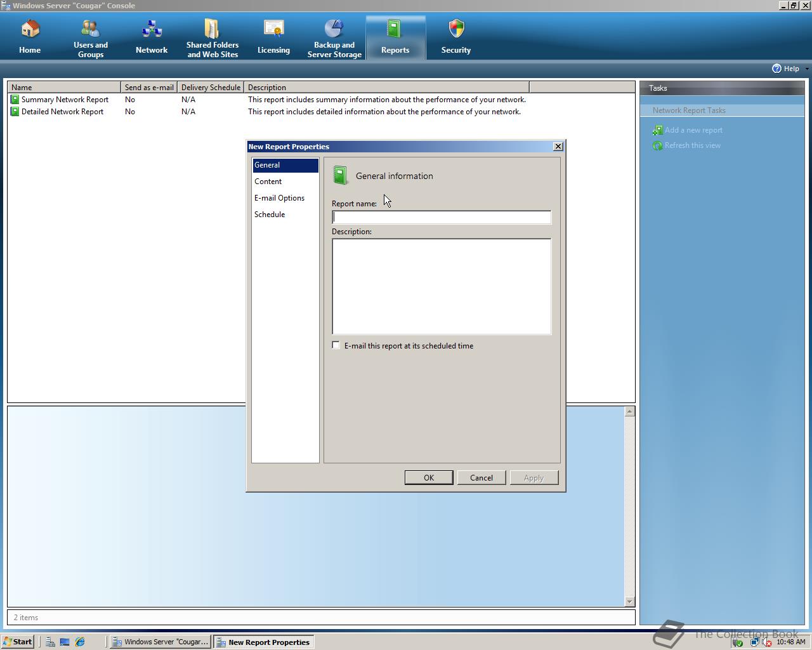
Task: Click the Add a new report icon
Action: coord(658,130)
